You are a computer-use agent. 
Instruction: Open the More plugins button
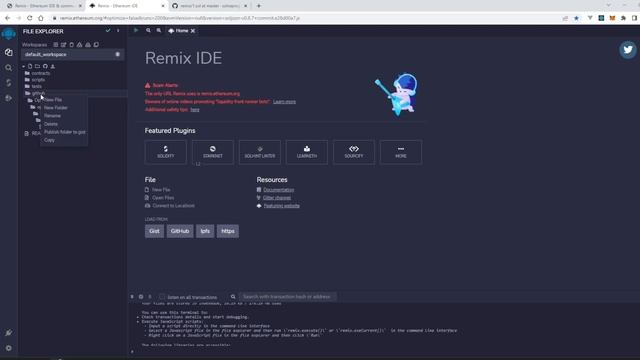click(401, 152)
